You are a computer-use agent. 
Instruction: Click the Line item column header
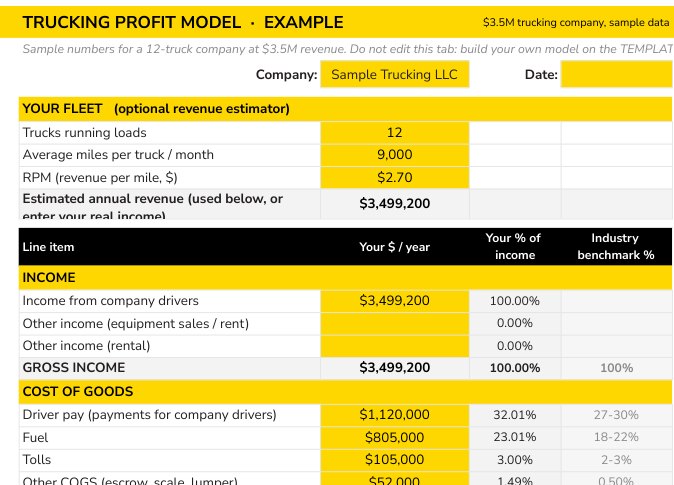[x=48, y=247]
